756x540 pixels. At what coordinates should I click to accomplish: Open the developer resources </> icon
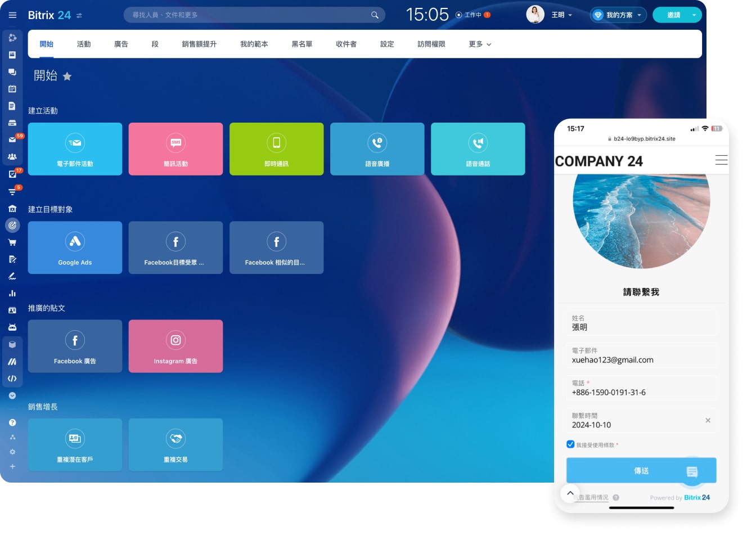tap(12, 378)
